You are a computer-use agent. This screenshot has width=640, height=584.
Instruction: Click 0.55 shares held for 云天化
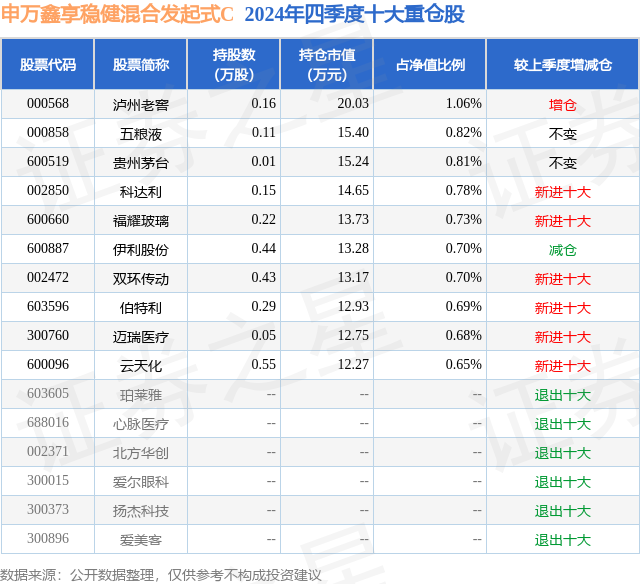tap(263, 364)
